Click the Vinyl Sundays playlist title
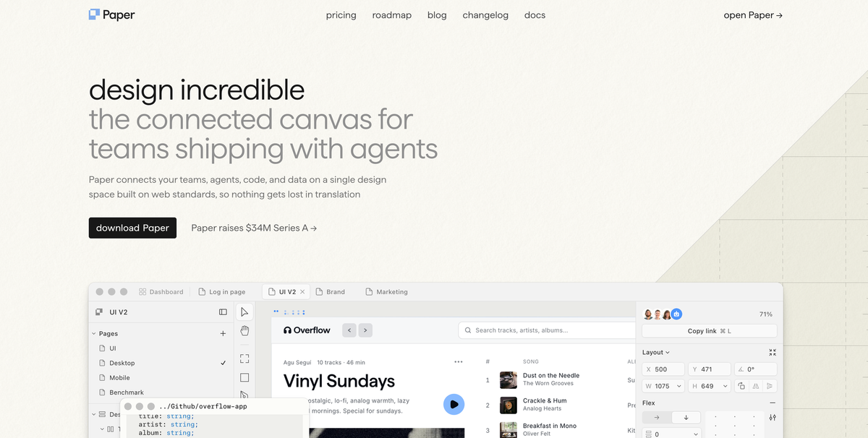Viewport: 868px width, 438px height. click(x=339, y=381)
